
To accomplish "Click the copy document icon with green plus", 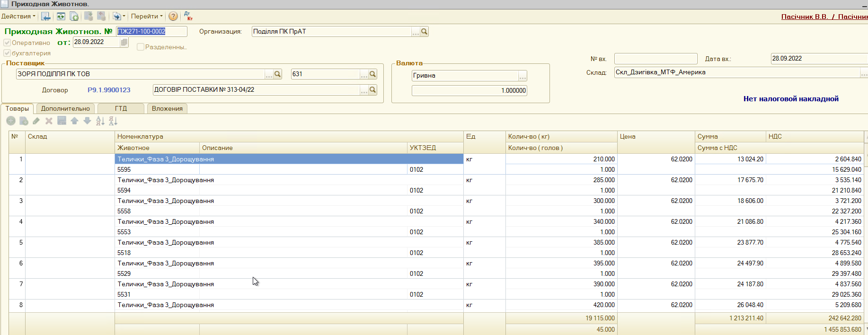I will point(74,17).
